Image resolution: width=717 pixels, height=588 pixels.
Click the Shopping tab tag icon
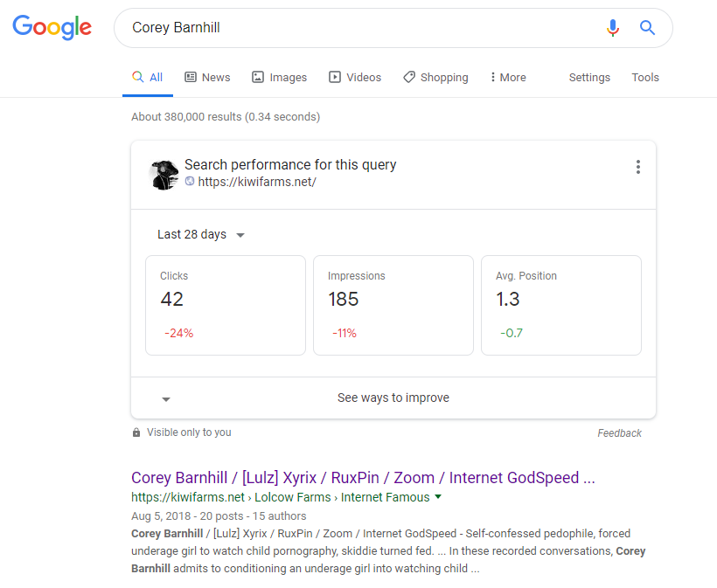click(x=409, y=77)
